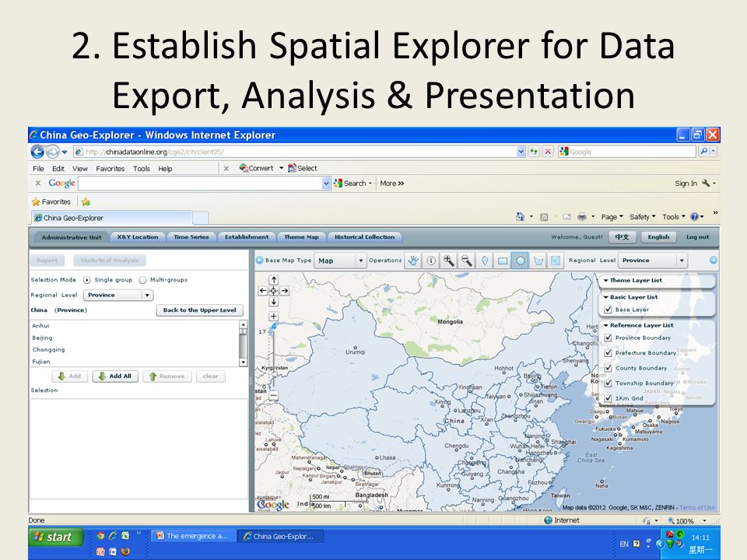Click the Help question mark icon
The width and height of the screenshot is (747, 560).
pos(695,217)
